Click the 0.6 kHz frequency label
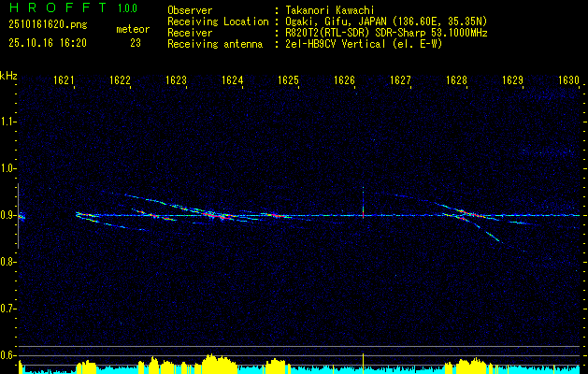 [x=7, y=355]
